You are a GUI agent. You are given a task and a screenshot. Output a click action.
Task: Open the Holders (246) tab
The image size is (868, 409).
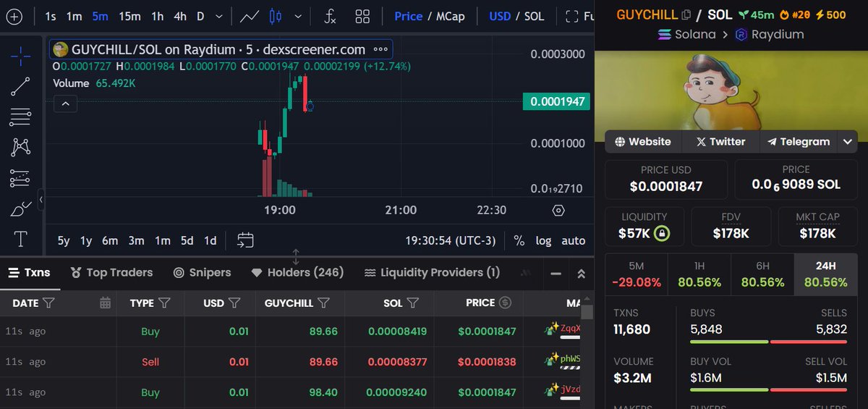[x=297, y=272]
